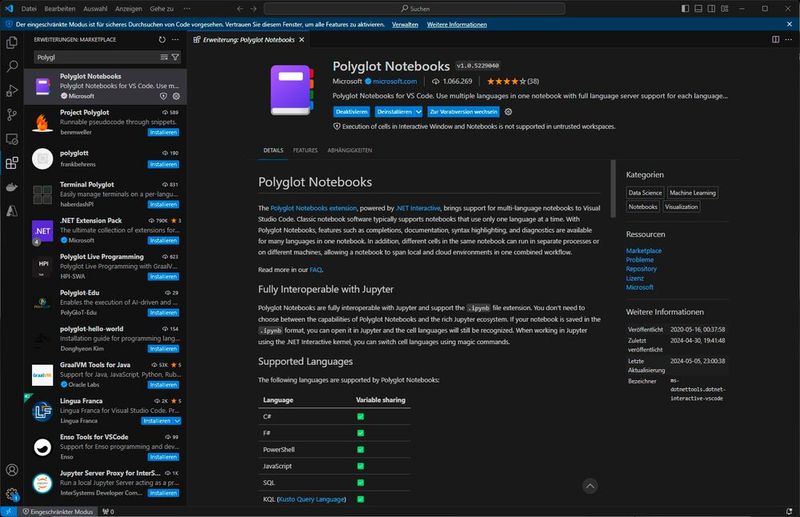Open the Manage gear in activity bar
800x517 pixels.
tap(12, 494)
